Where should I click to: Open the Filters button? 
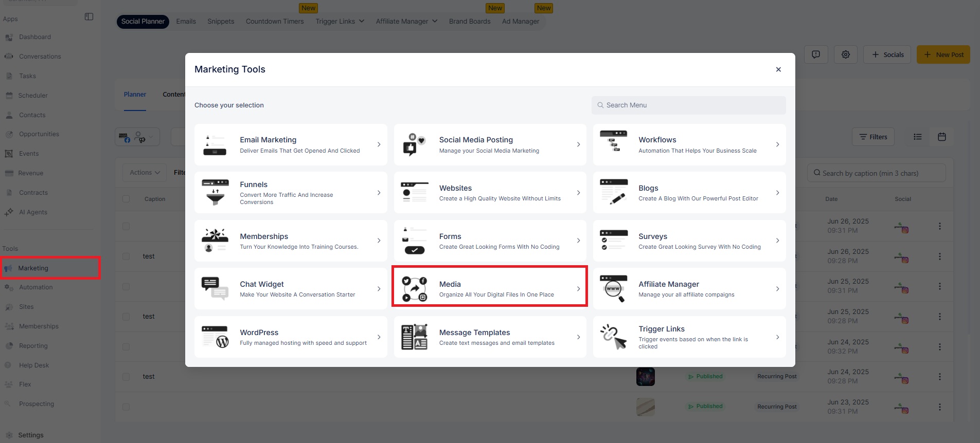tap(874, 137)
